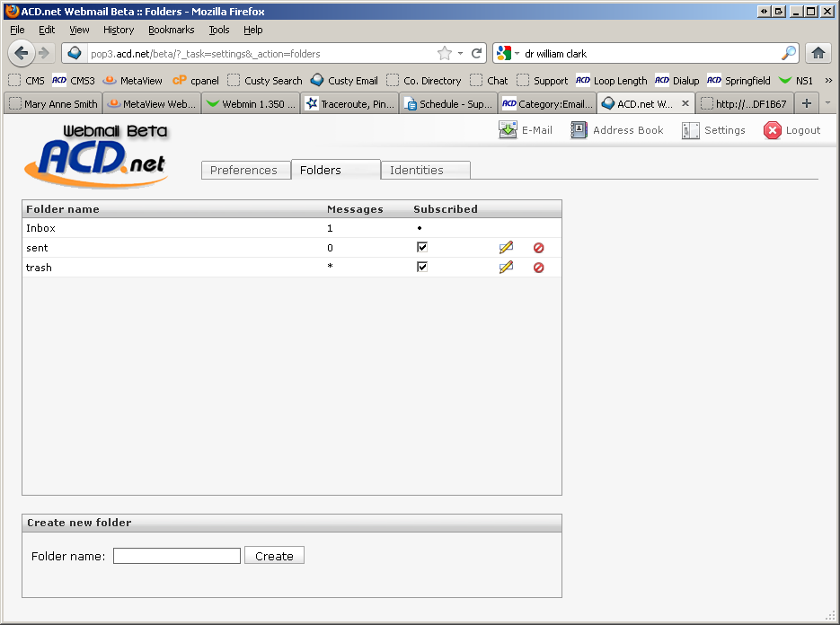The image size is (840, 625).
Task: Open the NS1 bookmark
Action: click(x=796, y=80)
